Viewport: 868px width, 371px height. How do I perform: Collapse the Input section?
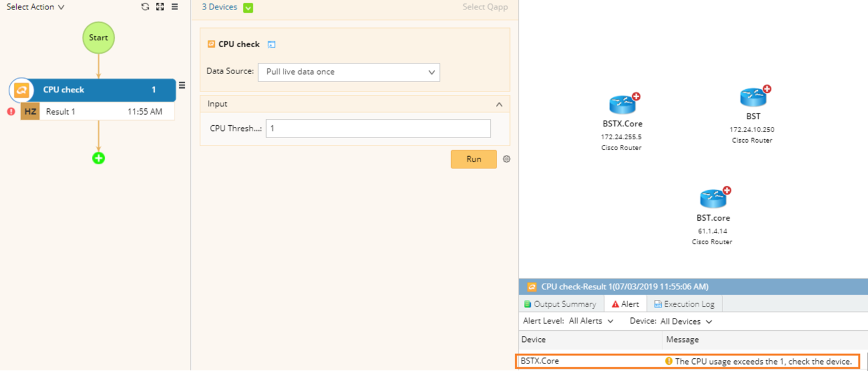pyautogui.click(x=499, y=104)
